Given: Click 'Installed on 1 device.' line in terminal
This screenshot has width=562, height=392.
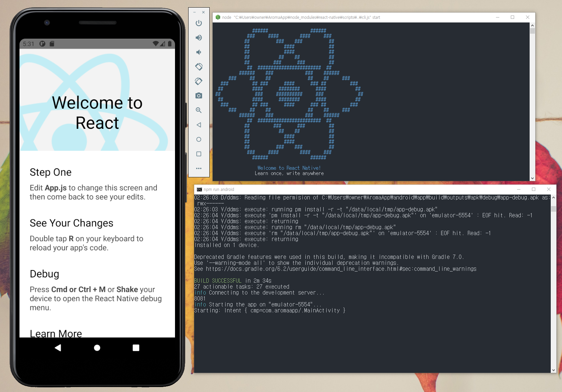Looking at the screenshot, I should click(227, 245).
